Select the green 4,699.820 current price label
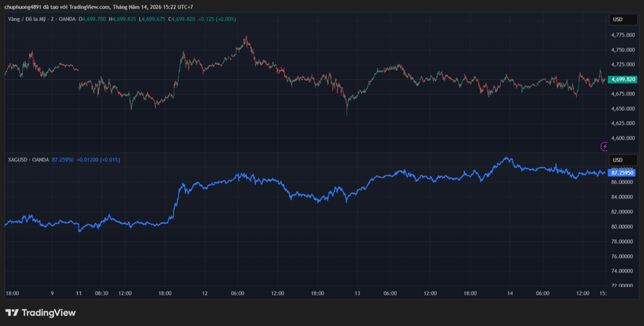 (x=623, y=80)
